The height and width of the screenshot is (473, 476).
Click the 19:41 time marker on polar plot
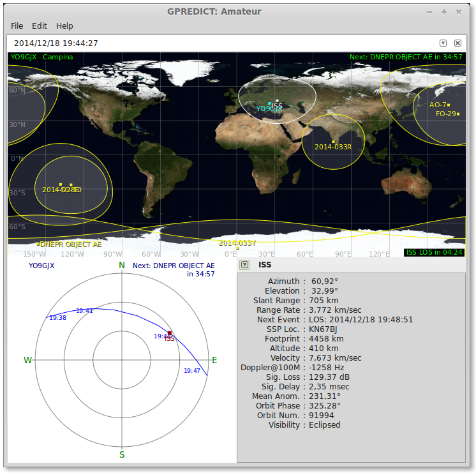click(84, 310)
